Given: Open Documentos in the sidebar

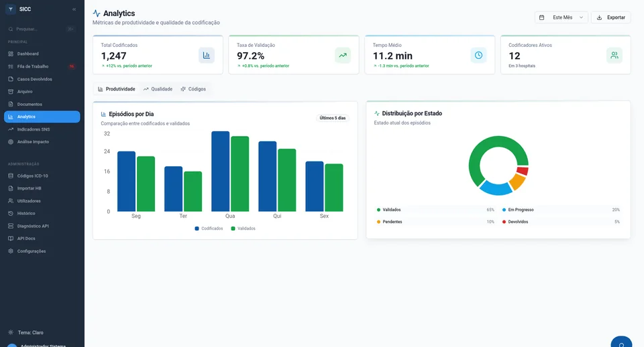Looking at the screenshot, I should (x=42, y=105).
